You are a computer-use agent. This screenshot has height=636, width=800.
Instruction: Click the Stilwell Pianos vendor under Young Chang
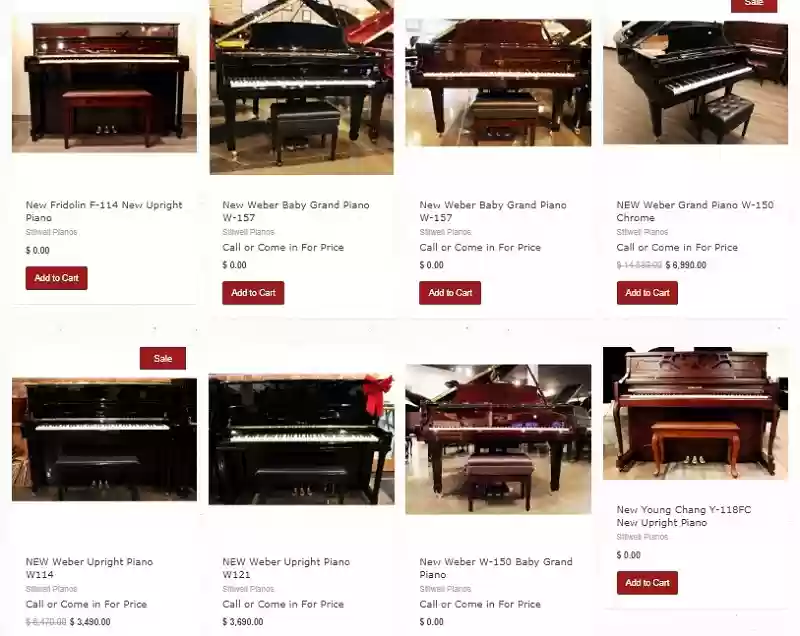pos(642,537)
